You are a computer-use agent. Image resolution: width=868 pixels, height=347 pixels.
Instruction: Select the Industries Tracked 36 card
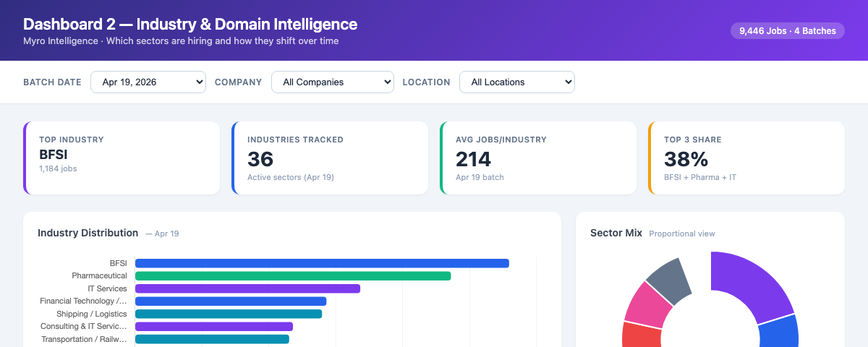[x=330, y=158]
